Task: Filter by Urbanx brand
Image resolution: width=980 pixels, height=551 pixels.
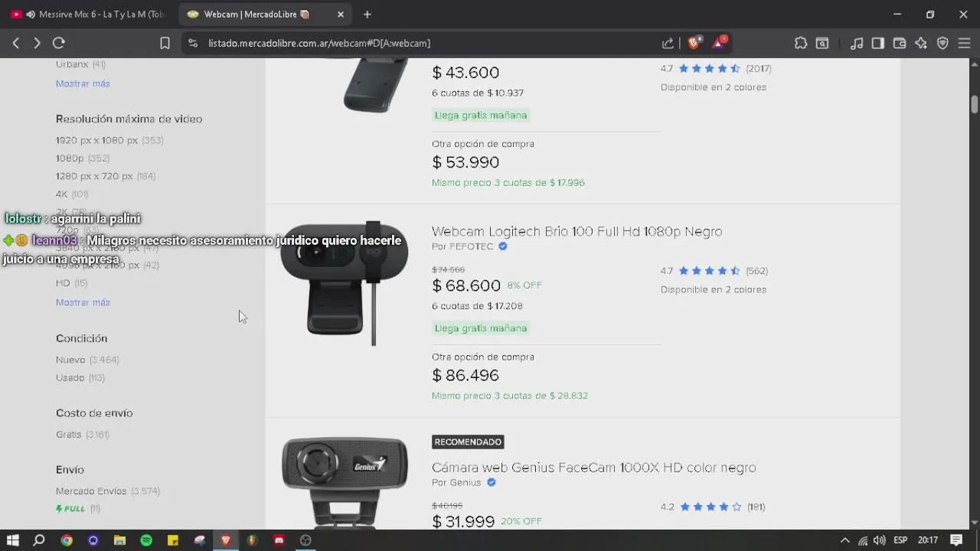Action: pyautogui.click(x=80, y=64)
